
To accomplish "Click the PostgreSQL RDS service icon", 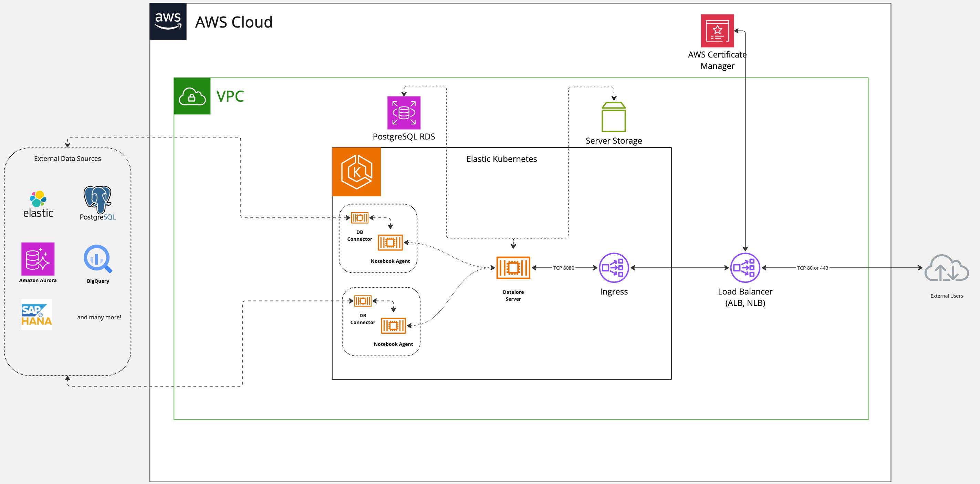I will click(x=404, y=113).
